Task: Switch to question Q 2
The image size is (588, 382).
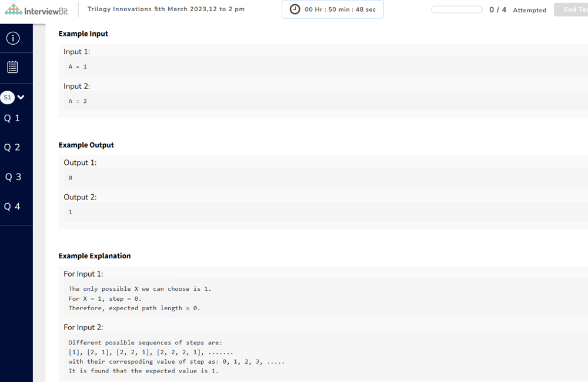Action: [12, 148]
